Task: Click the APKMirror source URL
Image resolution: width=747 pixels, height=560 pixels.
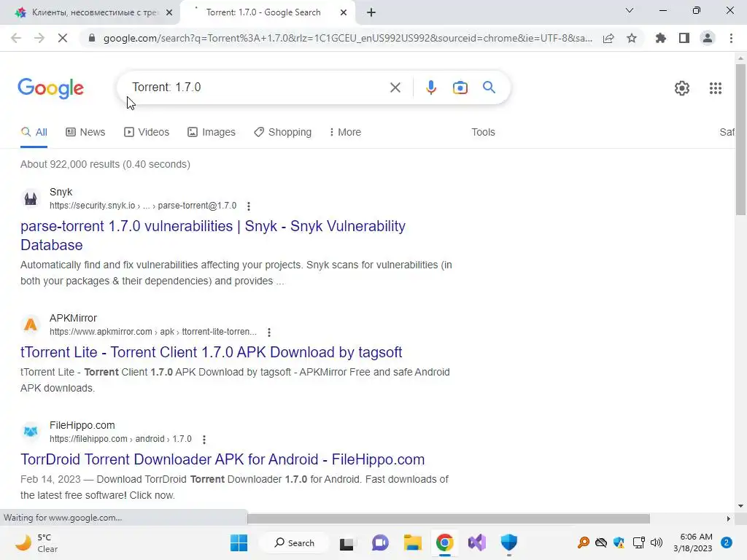Action: click(x=153, y=332)
